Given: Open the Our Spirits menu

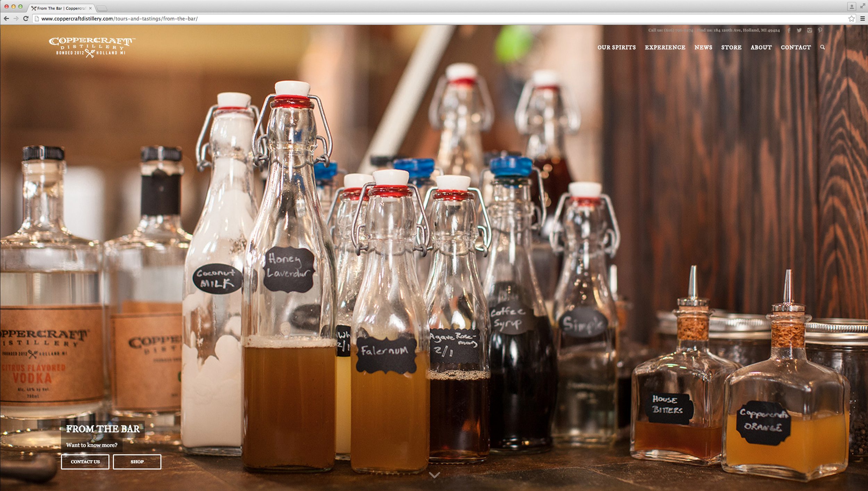Looking at the screenshot, I should pyautogui.click(x=616, y=47).
